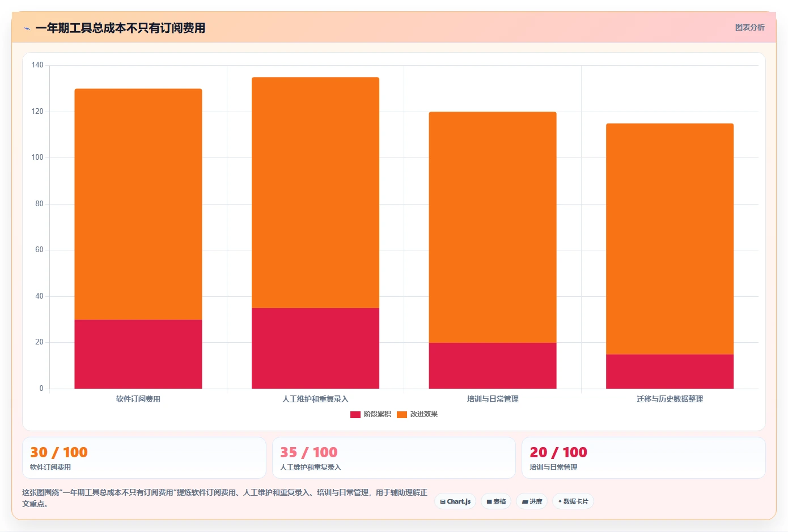Click the y-axis value 140

pyautogui.click(x=37, y=65)
